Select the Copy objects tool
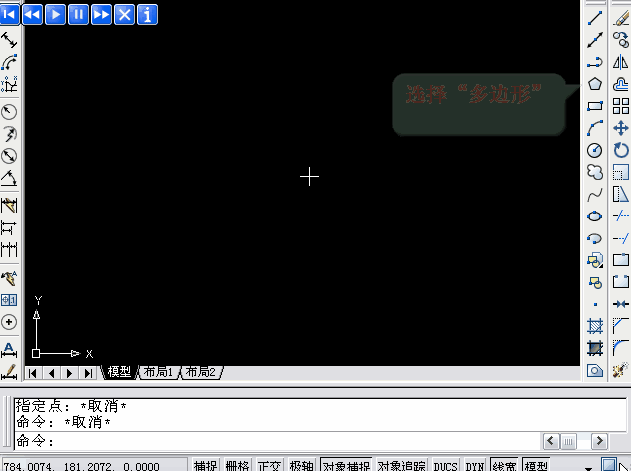This screenshot has height=471, width=631. [621, 40]
